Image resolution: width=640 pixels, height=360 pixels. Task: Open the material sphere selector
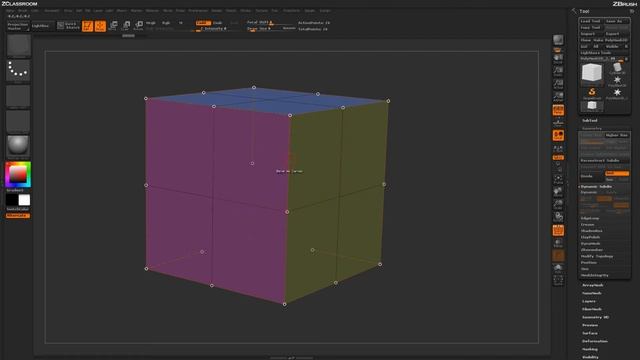tap(18, 146)
